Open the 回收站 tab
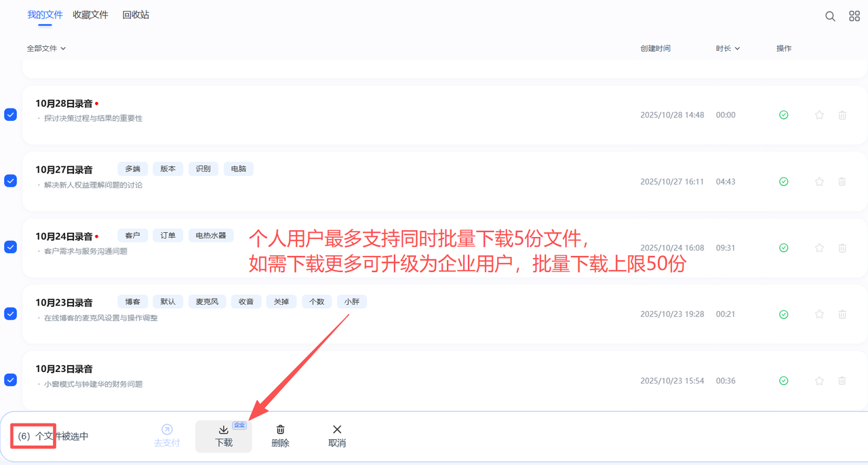Viewport: 868px width, 465px height. (136, 15)
